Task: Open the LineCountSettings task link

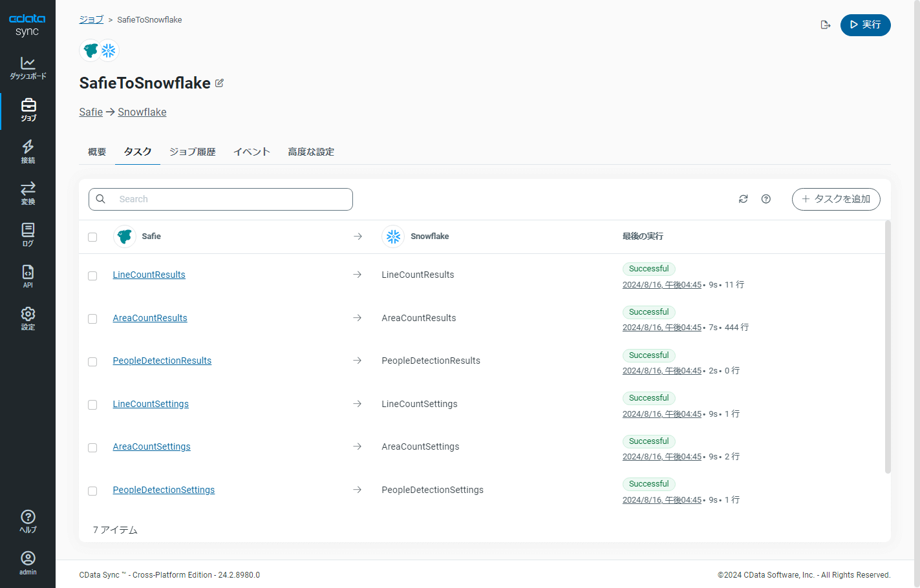Action: pos(151,404)
